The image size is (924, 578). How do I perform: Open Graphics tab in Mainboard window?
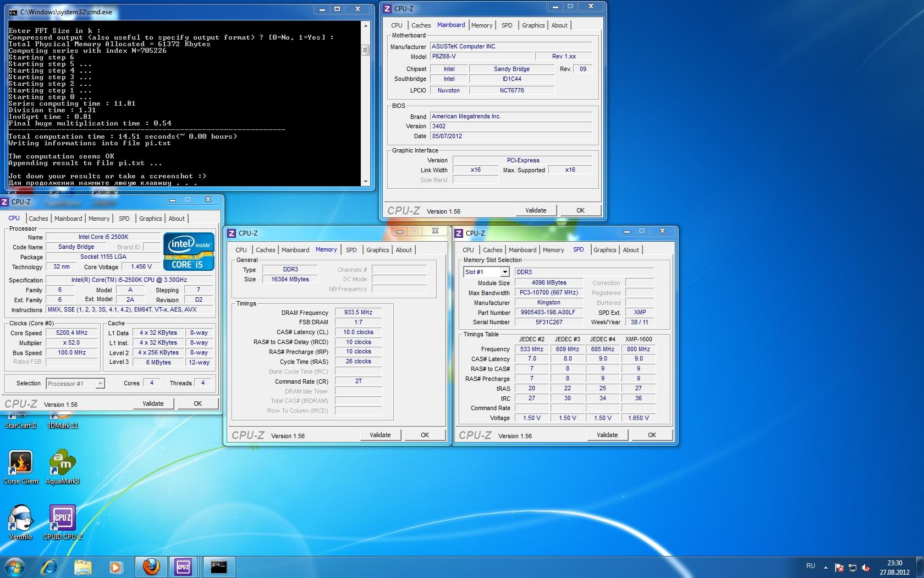[533, 25]
